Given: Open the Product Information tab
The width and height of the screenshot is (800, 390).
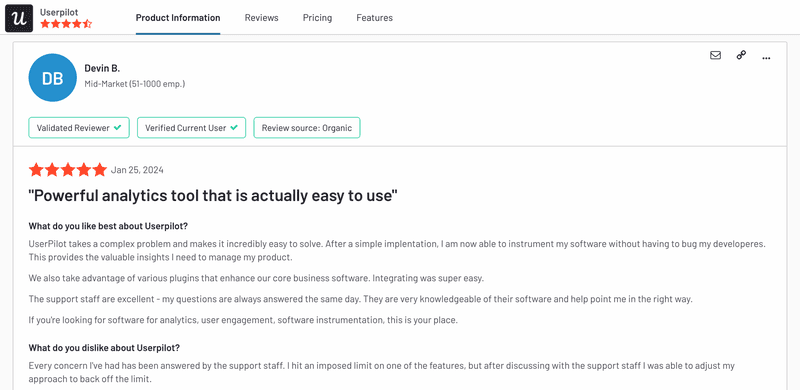Looking at the screenshot, I should [178, 18].
